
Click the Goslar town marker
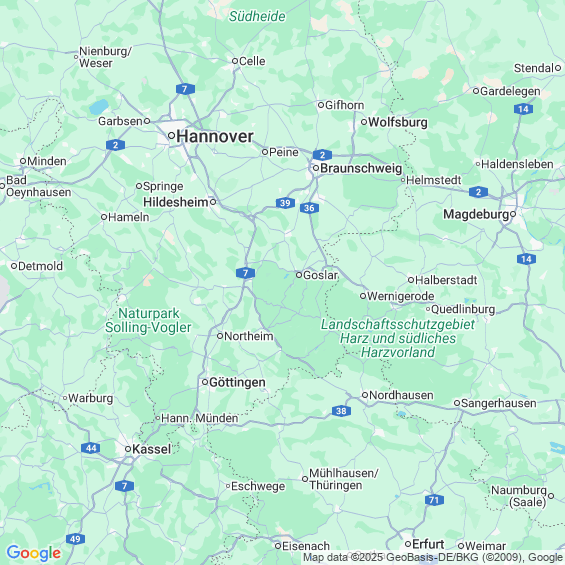click(299, 275)
